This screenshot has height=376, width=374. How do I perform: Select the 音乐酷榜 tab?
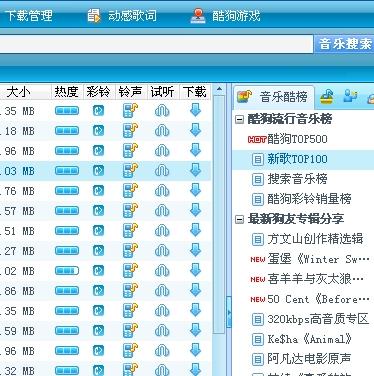pyautogui.click(x=274, y=97)
